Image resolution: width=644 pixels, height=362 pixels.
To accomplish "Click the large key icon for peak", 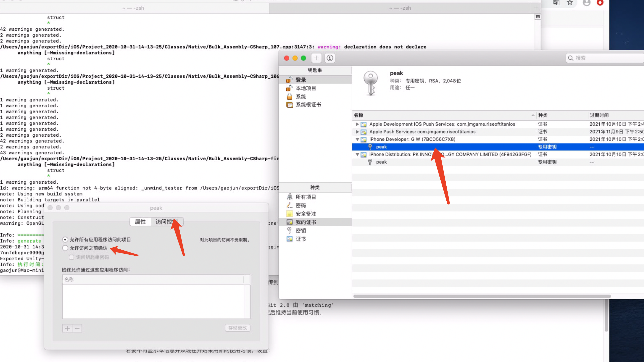I will (370, 83).
